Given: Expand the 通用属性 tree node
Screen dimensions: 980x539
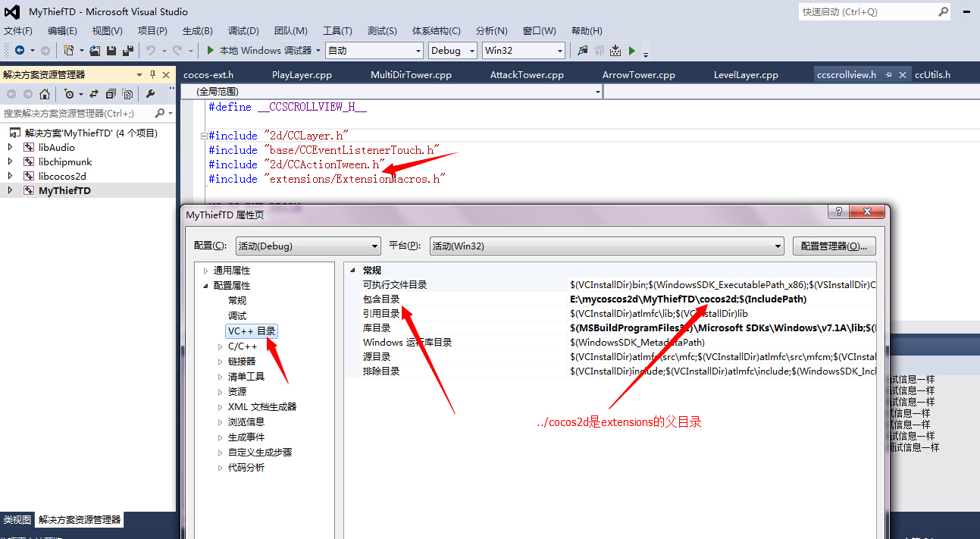Looking at the screenshot, I should (x=205, y=271).
